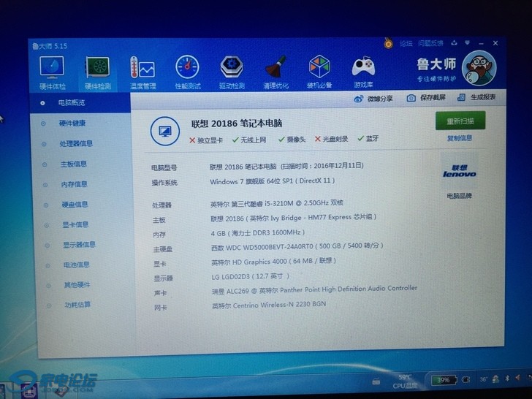Click heading 联想 20186 笔记本电脑

coord(237,123)
